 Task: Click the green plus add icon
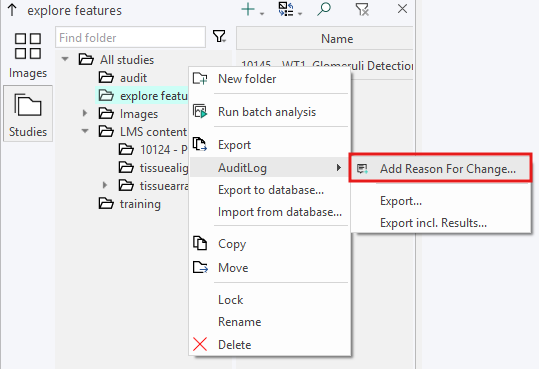(x=248, y=10)
